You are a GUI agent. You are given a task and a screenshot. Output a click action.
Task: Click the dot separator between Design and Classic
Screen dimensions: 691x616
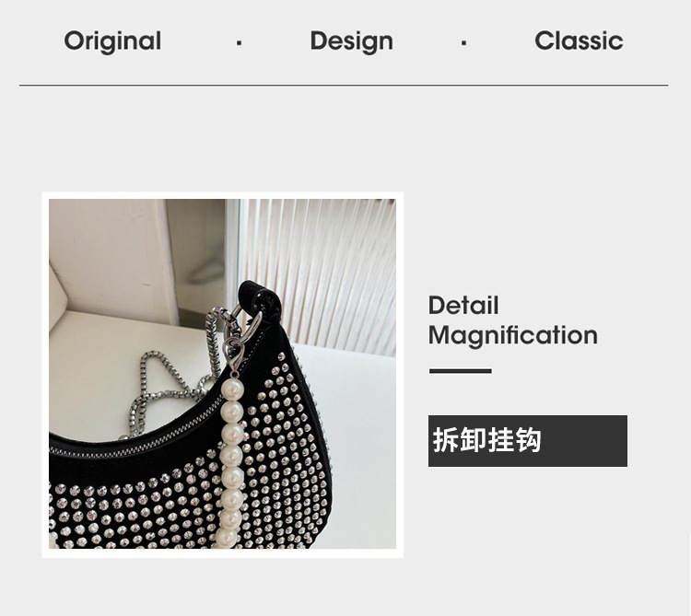[463, 42]
